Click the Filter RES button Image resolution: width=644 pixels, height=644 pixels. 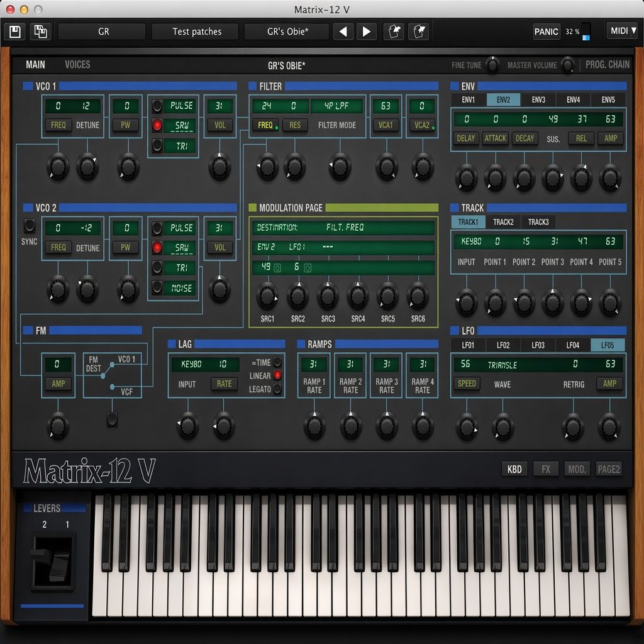[x=294, y=125]
